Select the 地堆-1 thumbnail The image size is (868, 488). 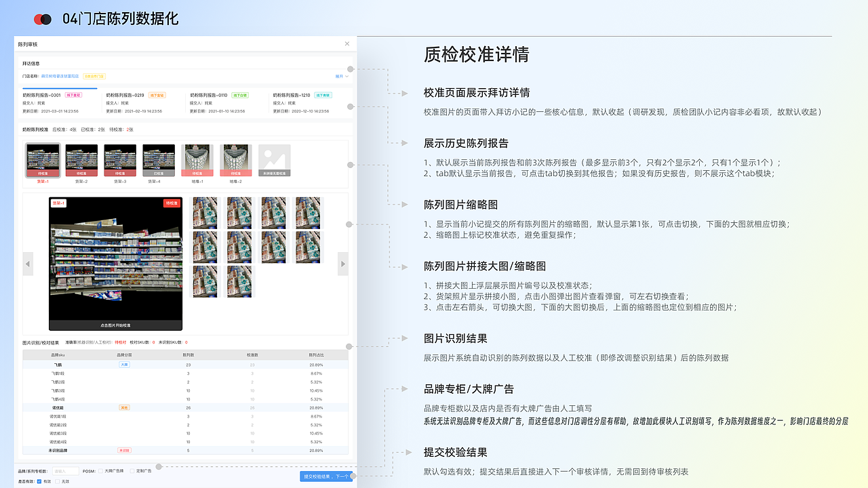pyautogui.click(x=197, y=157)
